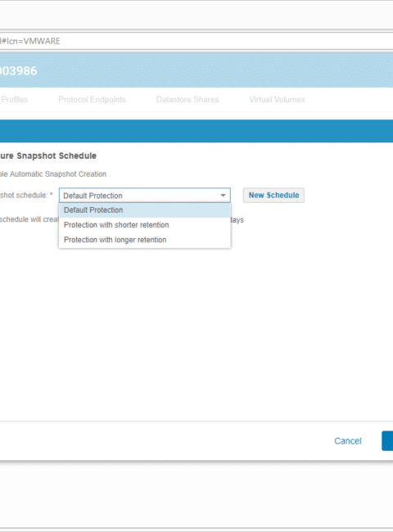Choose the highlighted Default Protection list option

[x=145, y=210]
